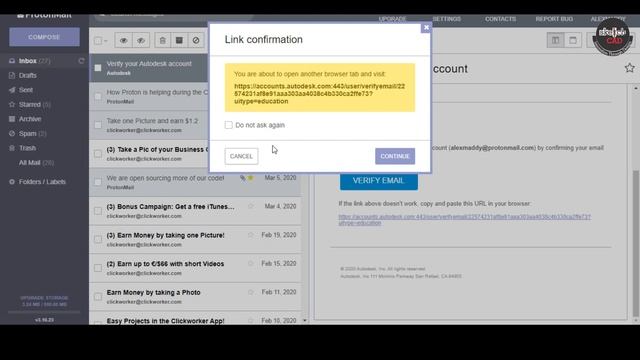Screen dimensions: 640x360
Task: Star the Earn Money by taking a Photo email
Action: pyautogui.click(x=251, y=292)
